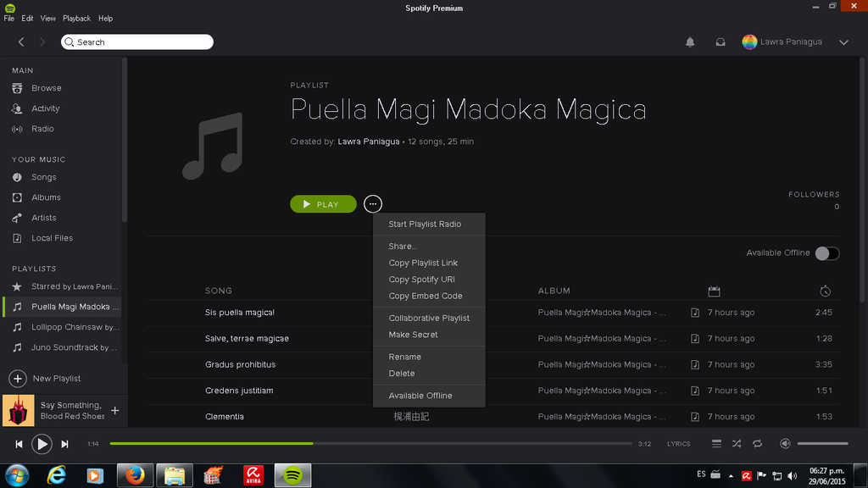The image size is (868, 488).
Task: Open the Edit menu
Action: click(27, 19)
